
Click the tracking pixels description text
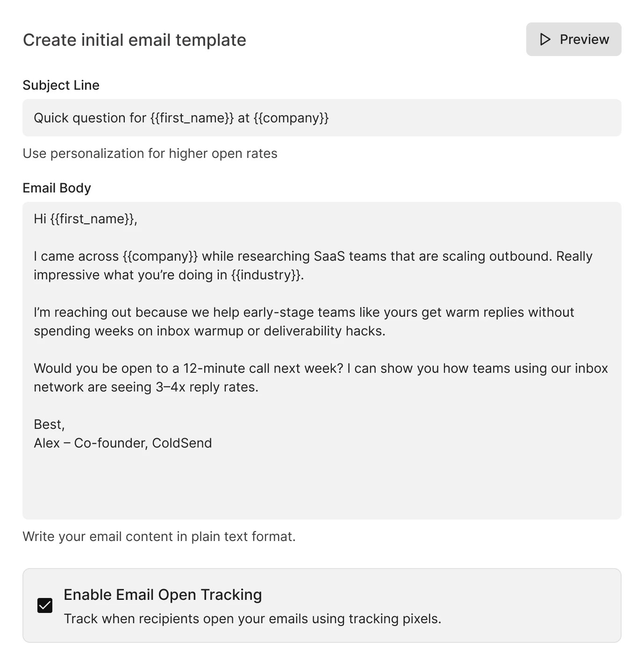[x=252, y=619]
